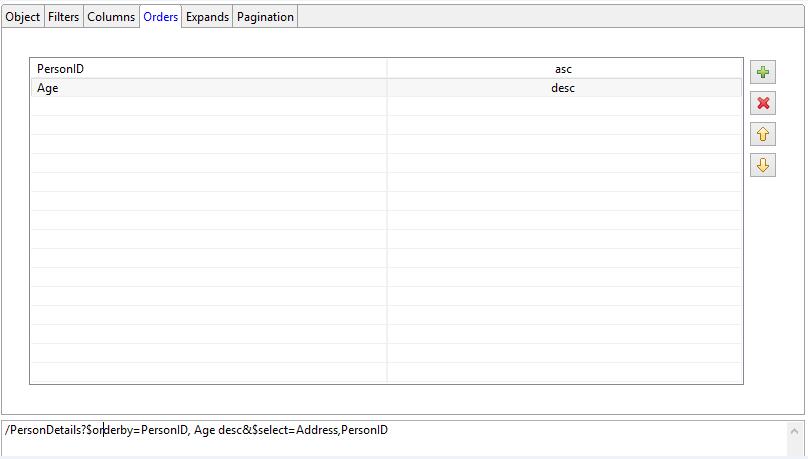Screen dimensions: 808x459
Task: Select the Age row field cell
Action: coord(209,88)
